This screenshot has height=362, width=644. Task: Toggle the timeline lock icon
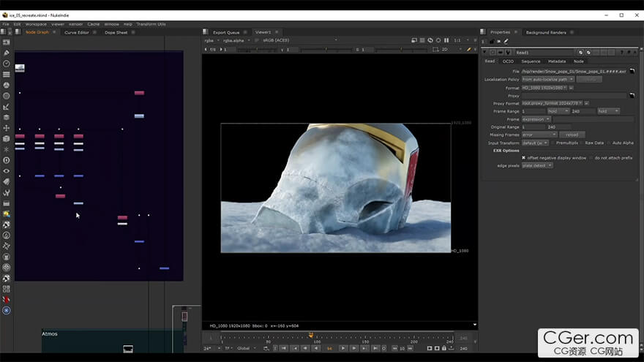[444, 348]
